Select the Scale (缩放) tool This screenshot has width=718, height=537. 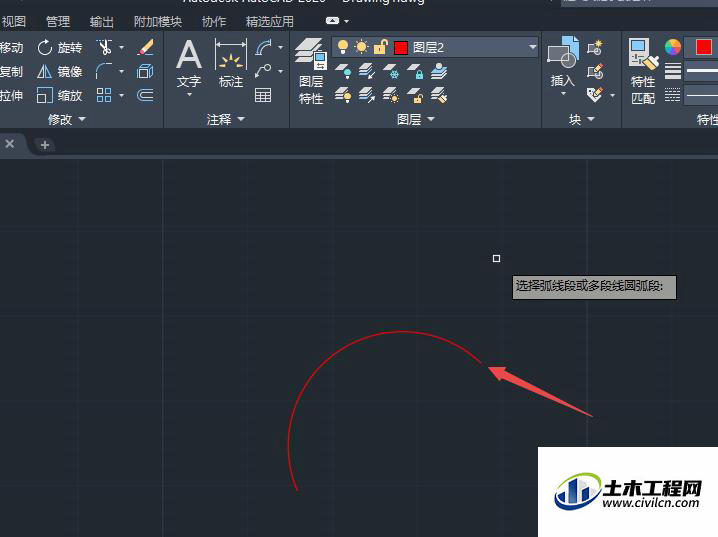coord(60,95)
